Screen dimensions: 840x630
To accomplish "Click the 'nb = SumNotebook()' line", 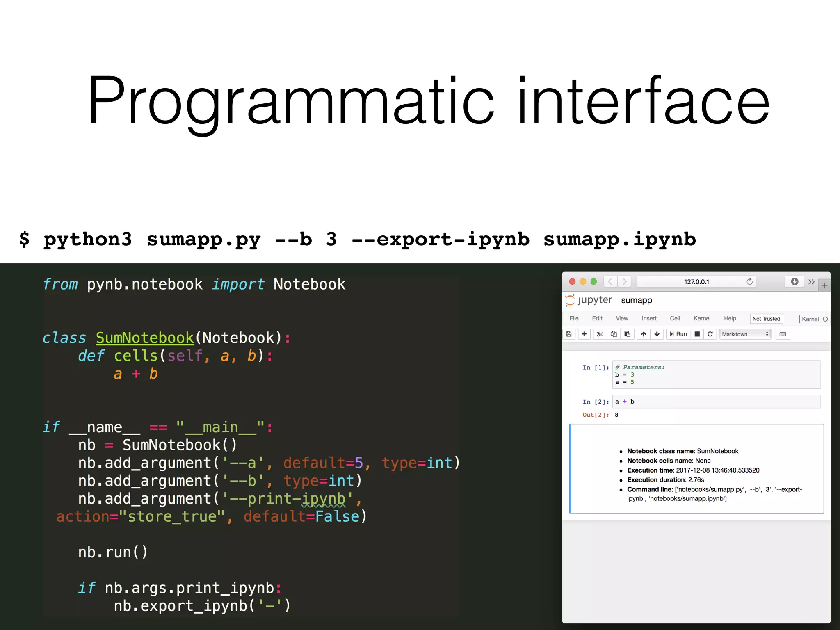I will (157, 445).
